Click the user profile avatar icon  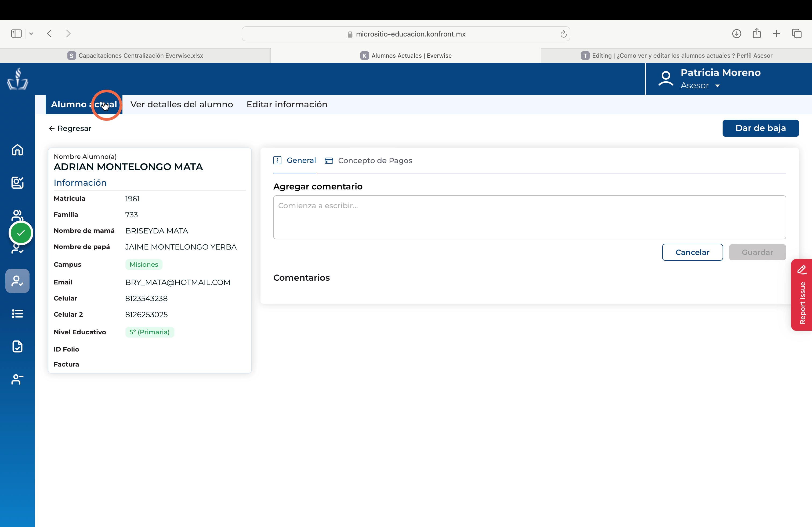point(666,79)
